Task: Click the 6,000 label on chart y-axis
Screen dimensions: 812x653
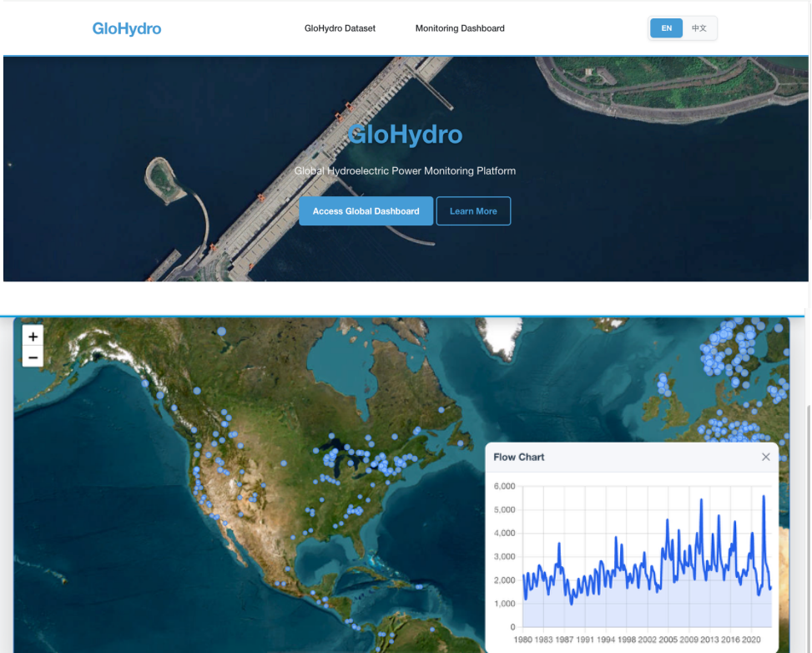Action: (503, 486)
